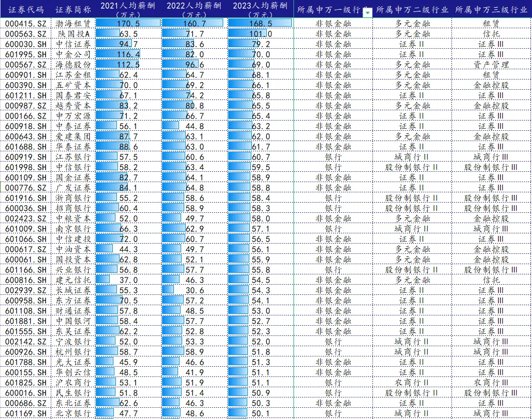Image resolution: width=532 pixels, height=419 pixels.
Task: Click the 116.4 value for 中金公司
Action: coord(128,54)
